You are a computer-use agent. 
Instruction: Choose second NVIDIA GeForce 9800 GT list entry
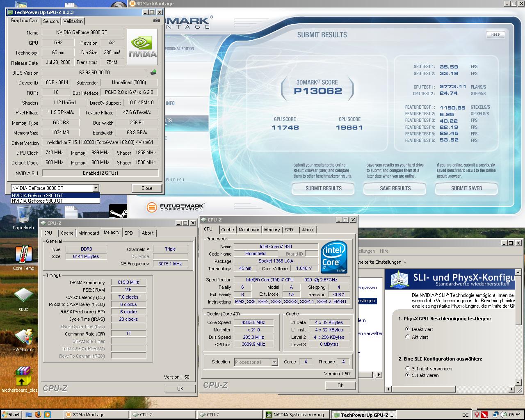(x=55, y=201)
